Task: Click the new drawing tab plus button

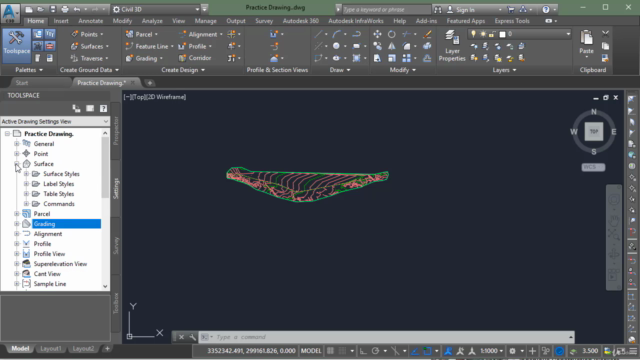Action: pos(150,83)
